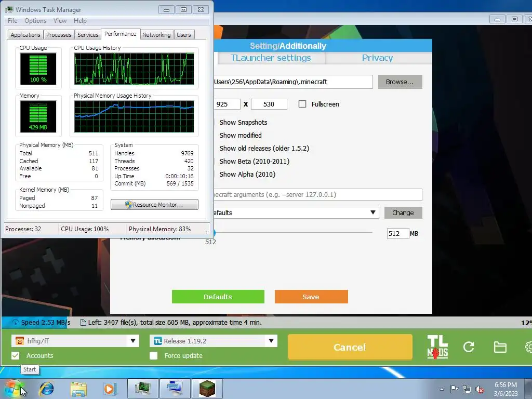Uncheck the Accounts checkbox
The width and height of the screenshot is (532, 399).
pos(15,355)
